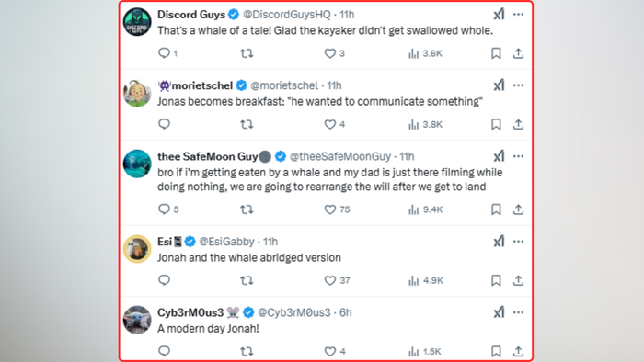Screen dimensions: 644x362
Task: Open @DiscordGuysHQ profile handle
Action: [x=287, y=15]
